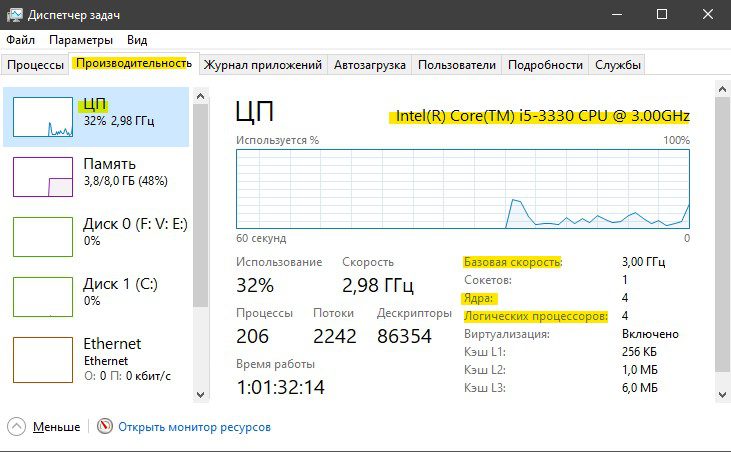
Task: Switch to the Автозагрузка tab
Action: tap(370, 64)
